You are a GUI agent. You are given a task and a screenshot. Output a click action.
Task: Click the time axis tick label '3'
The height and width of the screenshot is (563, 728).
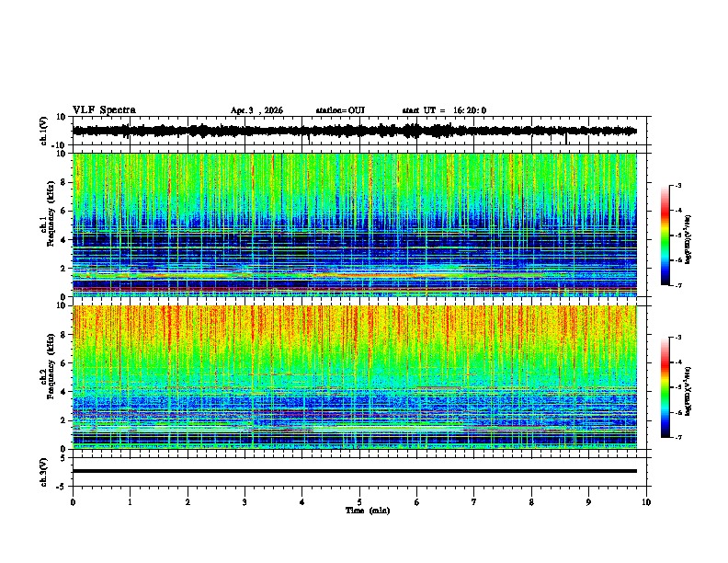click(x=245, y=502)
